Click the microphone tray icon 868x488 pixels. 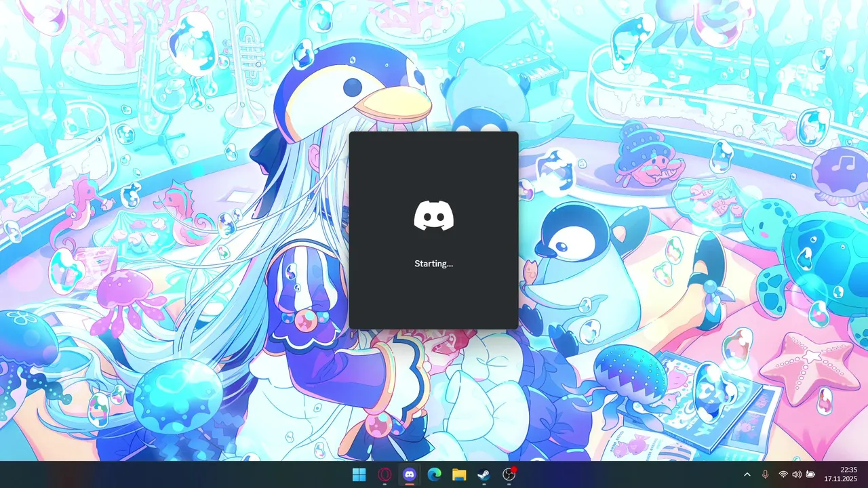(766, 474)
